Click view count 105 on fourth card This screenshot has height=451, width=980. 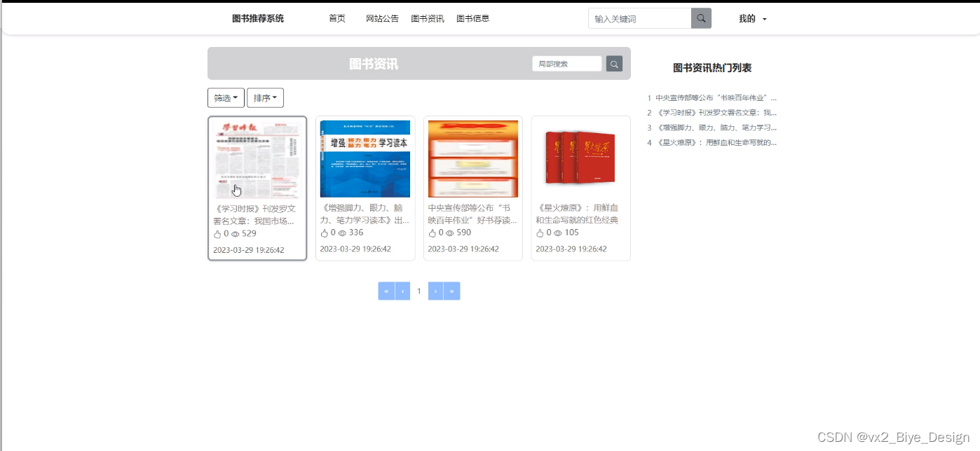(x=572, y=233)
